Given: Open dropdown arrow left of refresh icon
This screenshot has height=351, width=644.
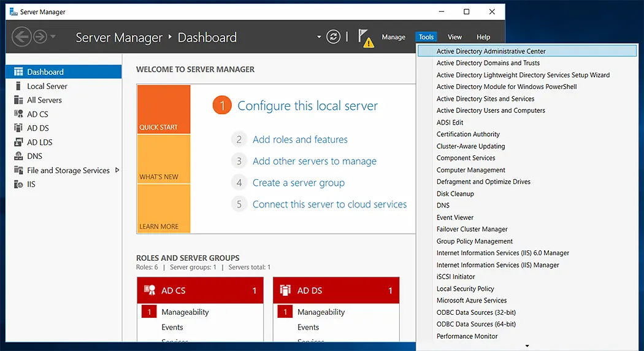Looking at the screenshot, I should click(319, 37).
